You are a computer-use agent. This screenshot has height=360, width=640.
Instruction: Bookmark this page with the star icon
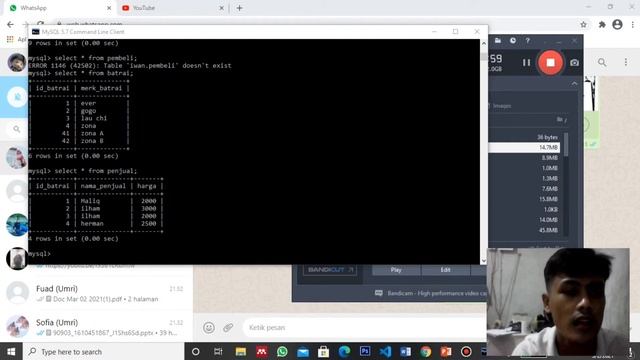click(x=583, y=24)
